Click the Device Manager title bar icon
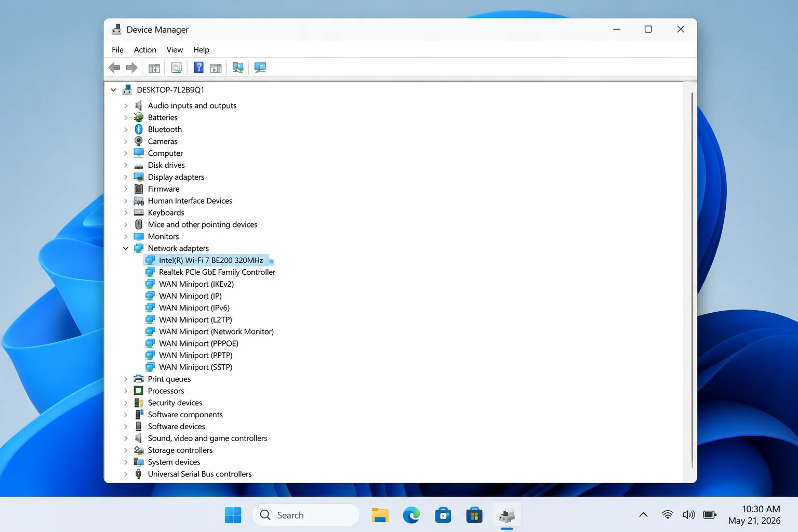The width and height of the screenshot is (798, 532). click(116, 30)
